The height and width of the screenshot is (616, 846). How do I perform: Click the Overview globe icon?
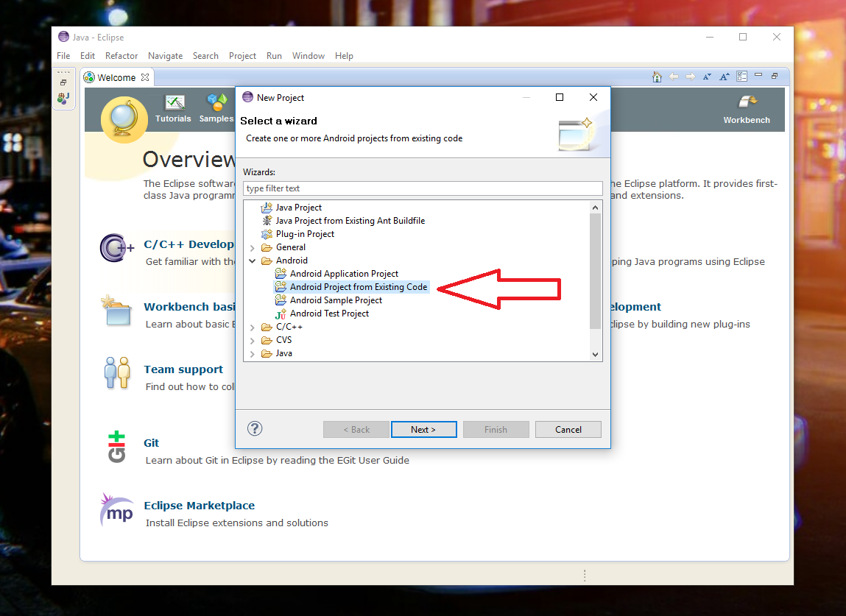coord(124,119)
